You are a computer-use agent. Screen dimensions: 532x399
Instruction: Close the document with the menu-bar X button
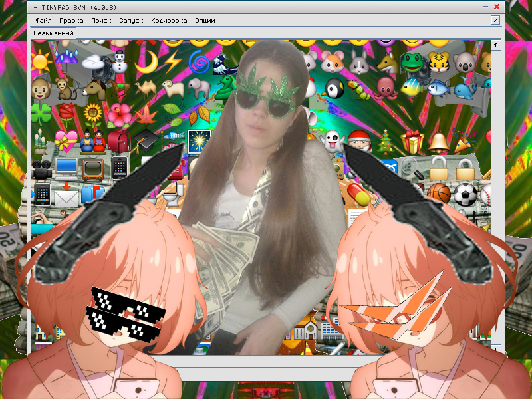[495, 21]
